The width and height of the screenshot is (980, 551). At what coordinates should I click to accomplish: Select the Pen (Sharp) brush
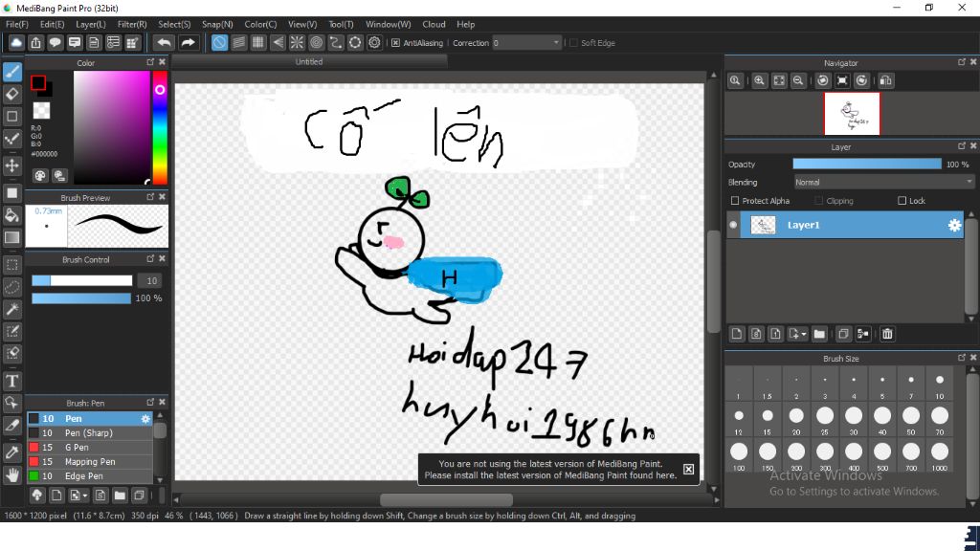tap(90, 433)
